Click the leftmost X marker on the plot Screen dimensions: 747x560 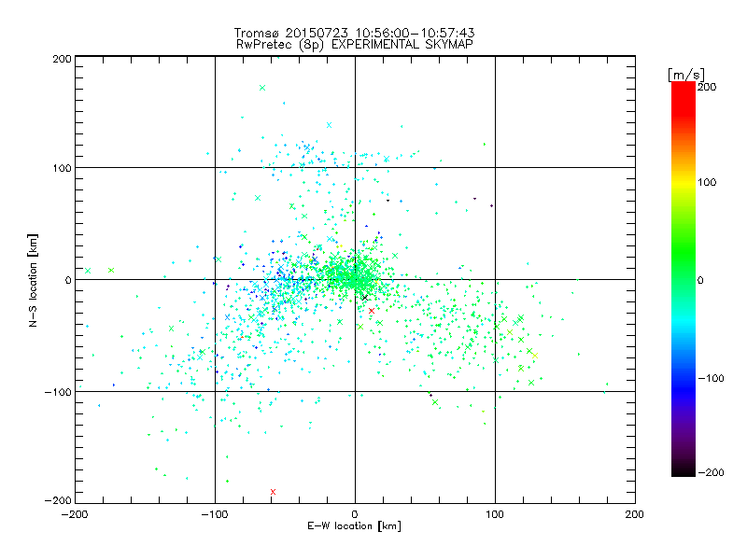88,271
